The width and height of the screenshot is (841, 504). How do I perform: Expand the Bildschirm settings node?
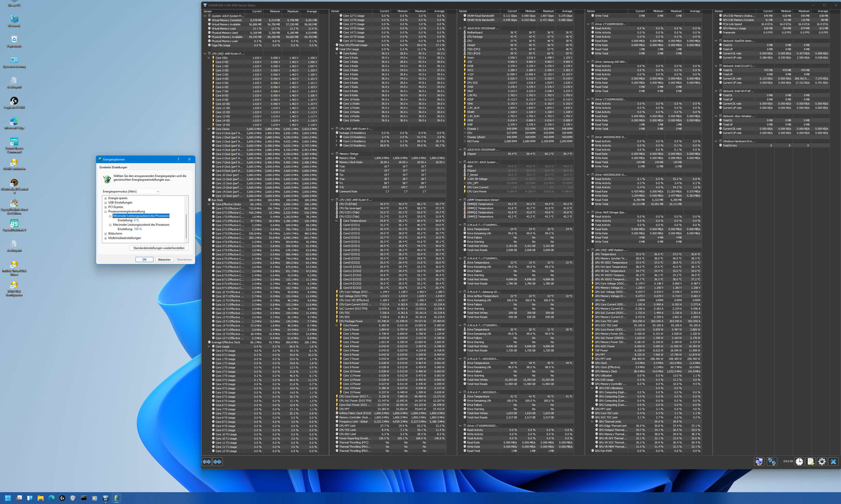click(105, 234)
